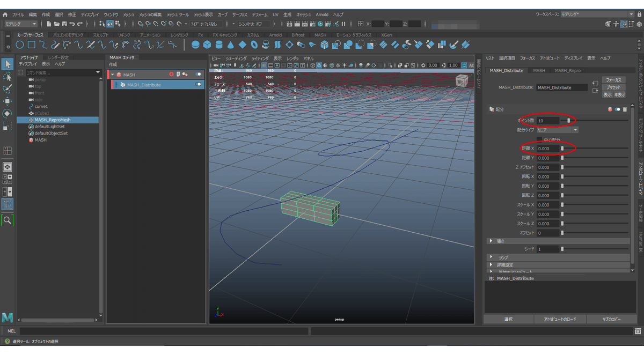The width and height of the screenshot is (644, 362).
Task: Click the pencil curve tool shelf icon
Action: [x=55, y=45]
